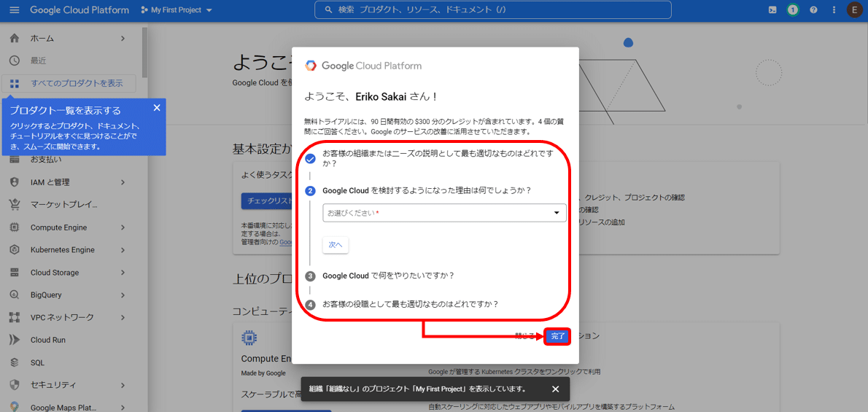Click the Compute Engine chip icon
Screen dimensions: 868x412
pos(15,228)
